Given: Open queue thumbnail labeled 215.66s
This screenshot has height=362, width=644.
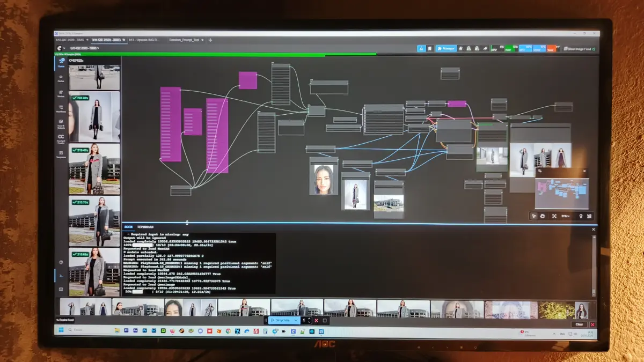Looking at the screenshot, I should 94,272.
